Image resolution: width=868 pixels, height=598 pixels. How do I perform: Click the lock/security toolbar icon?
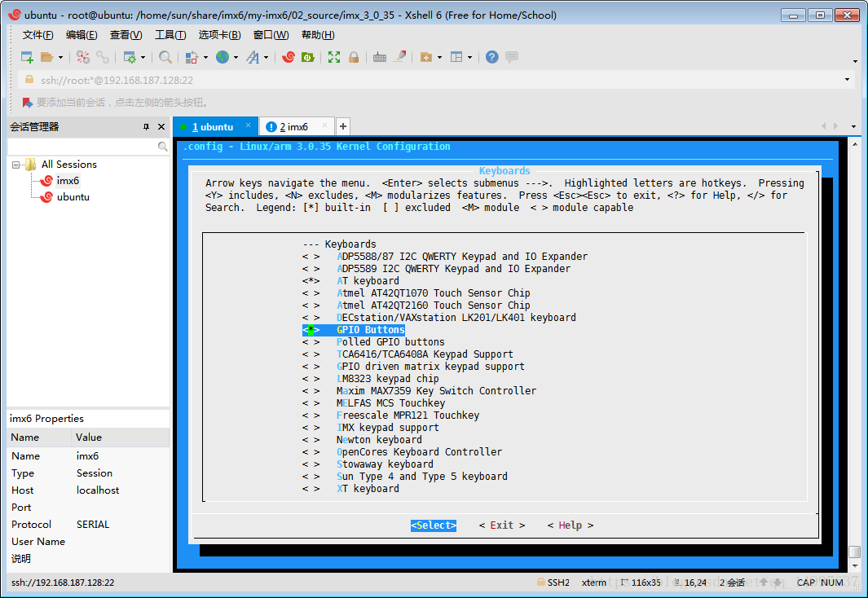pos(352,57)
